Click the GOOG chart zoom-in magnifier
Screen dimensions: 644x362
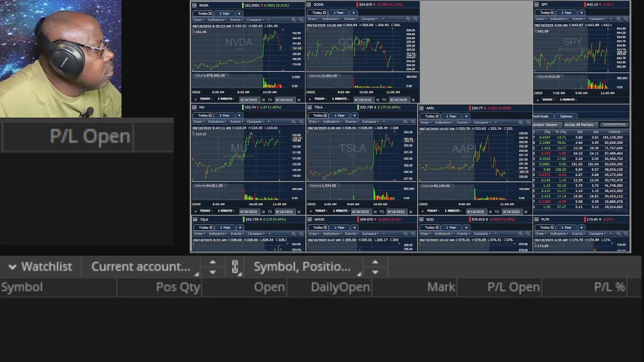pos(408,19)
